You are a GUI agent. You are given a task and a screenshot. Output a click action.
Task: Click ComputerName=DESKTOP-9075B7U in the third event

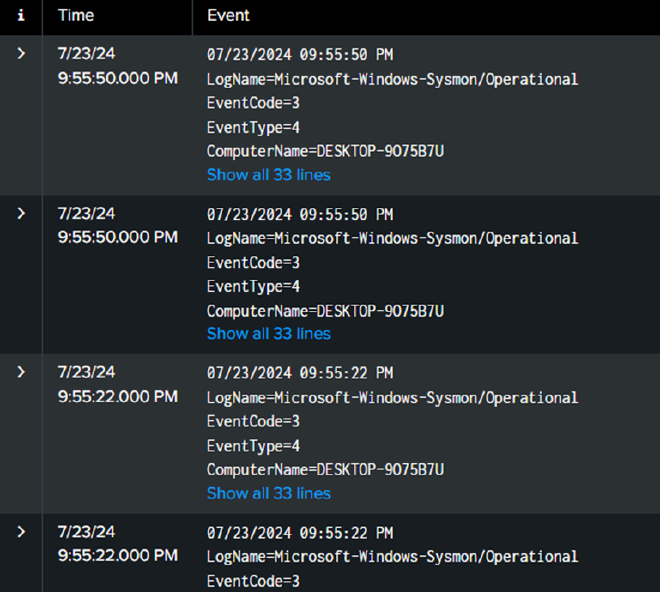(325, 469)
